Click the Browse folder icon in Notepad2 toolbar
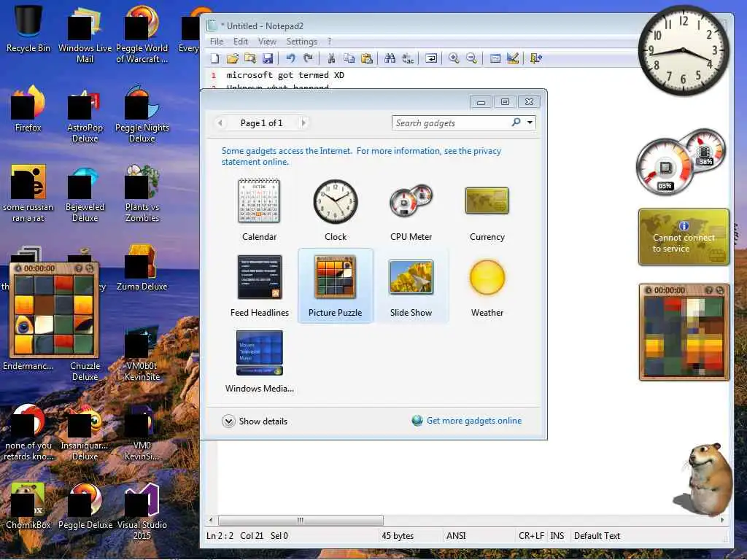This screenshot has height=560, width=747. coord(250,58)
